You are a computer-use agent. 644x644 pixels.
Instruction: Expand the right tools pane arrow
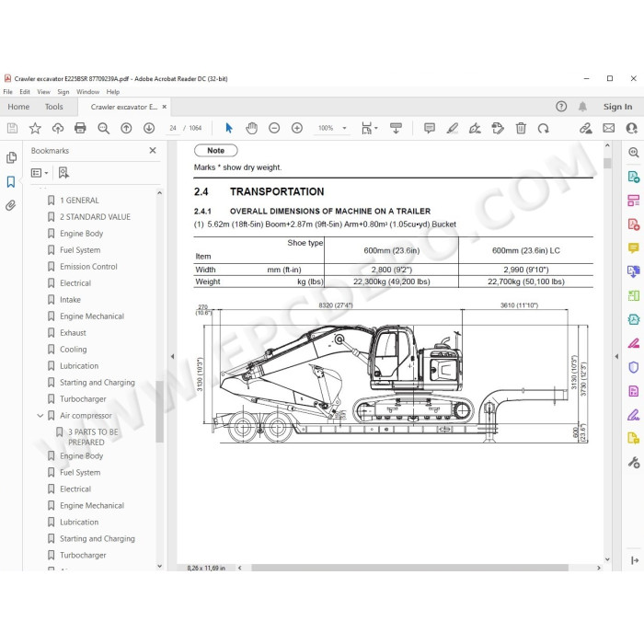(616, 357)
